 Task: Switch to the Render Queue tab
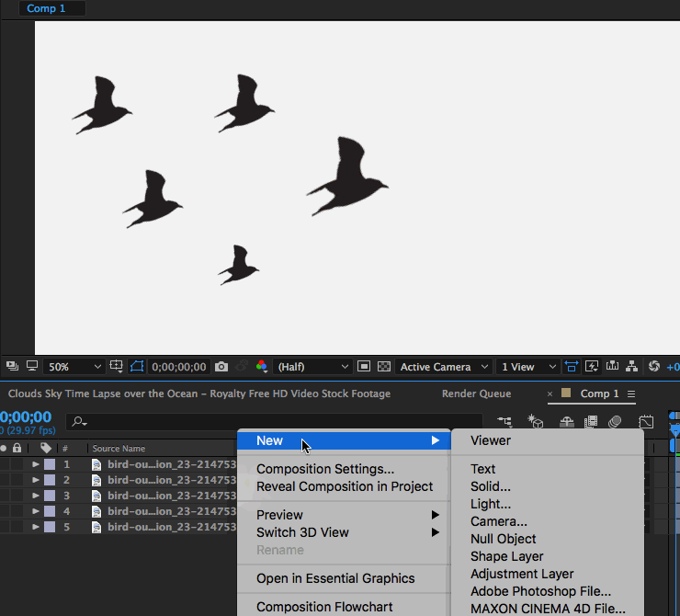[x=476, y=394]
